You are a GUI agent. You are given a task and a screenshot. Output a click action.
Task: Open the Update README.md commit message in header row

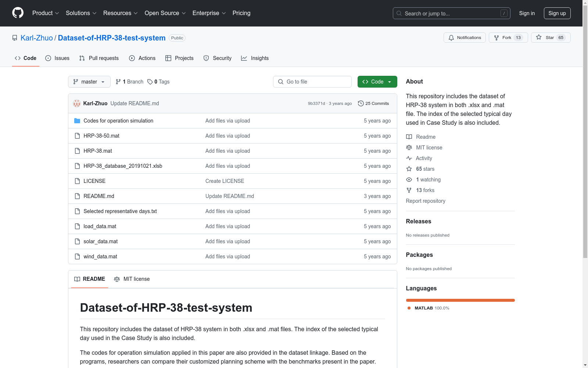pyautogui.click(x=135, y=103)
